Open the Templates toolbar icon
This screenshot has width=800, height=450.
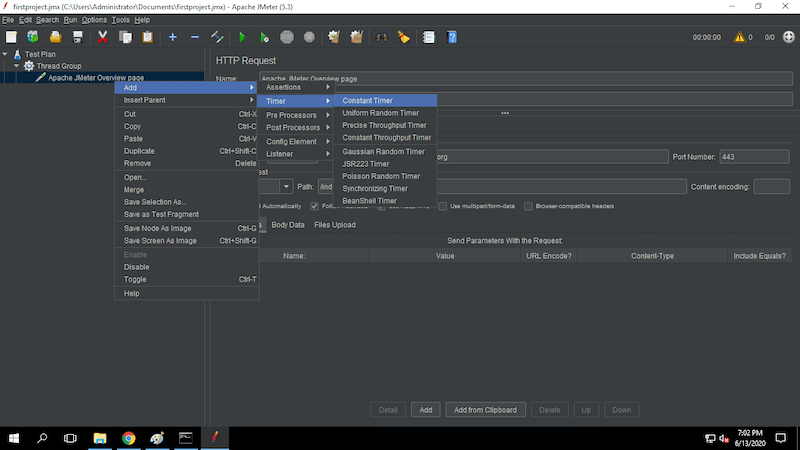(x=33, y=37)
